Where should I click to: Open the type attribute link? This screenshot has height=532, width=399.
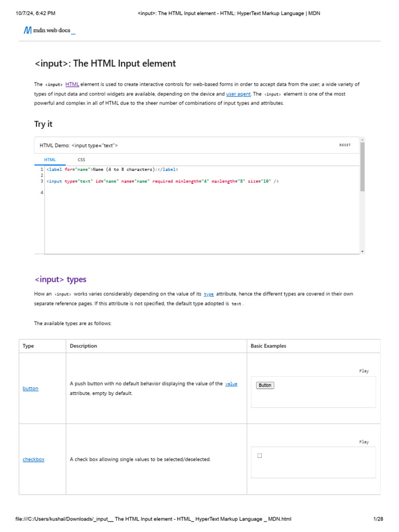(x=209, y=294)
